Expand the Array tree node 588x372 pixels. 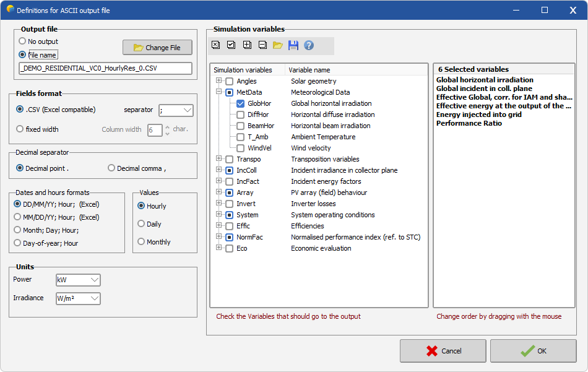click(218, 192)
